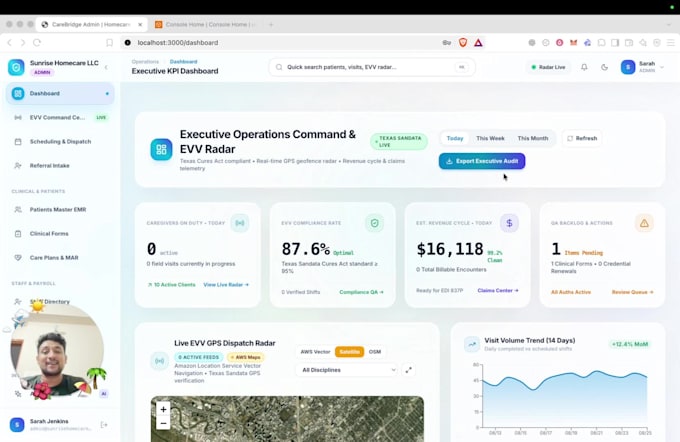
Task: Click the +12.4% MoM badge
Action: (x=630, y=344)
